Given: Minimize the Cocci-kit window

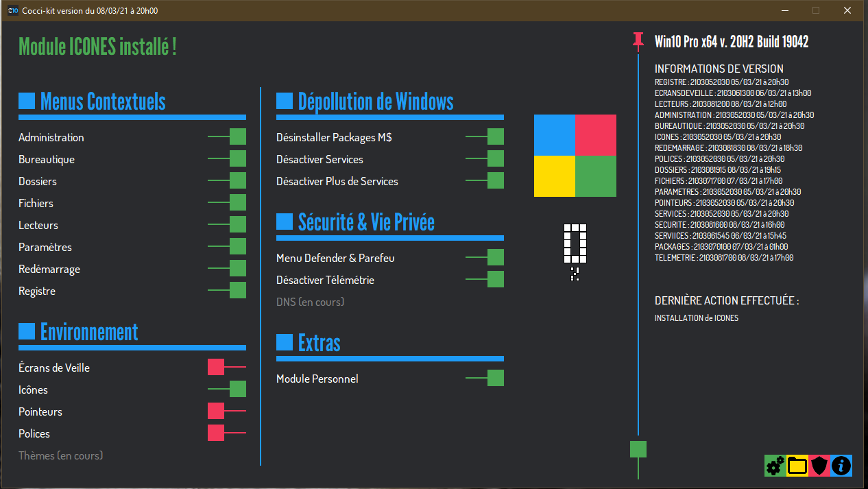Looking at the screenshot, I should pyautogui.click(x=784, y=10).
